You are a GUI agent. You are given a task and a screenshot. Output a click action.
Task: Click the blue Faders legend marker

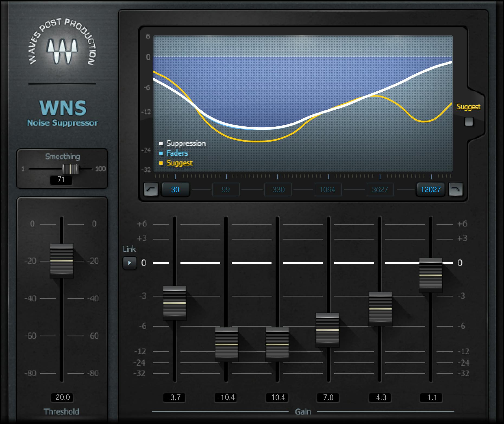(x=162, y=153)
